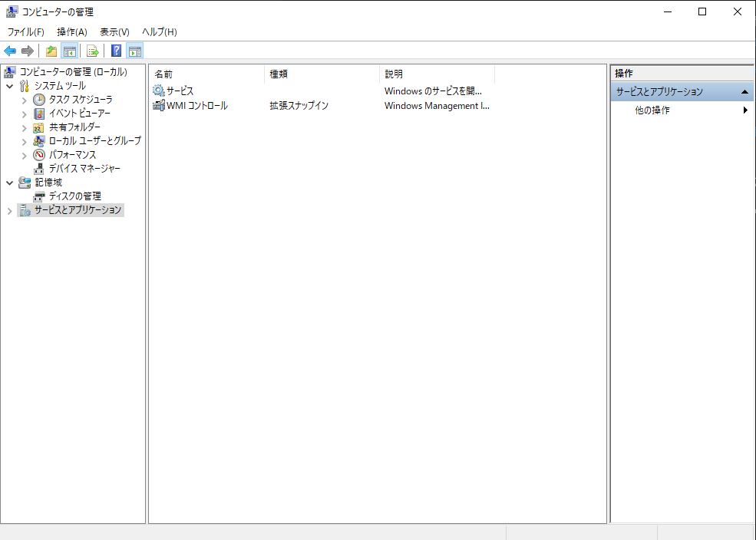Select the デバイス マネージャー tree label
The image size is (756, 540).
tap(84, 169)
